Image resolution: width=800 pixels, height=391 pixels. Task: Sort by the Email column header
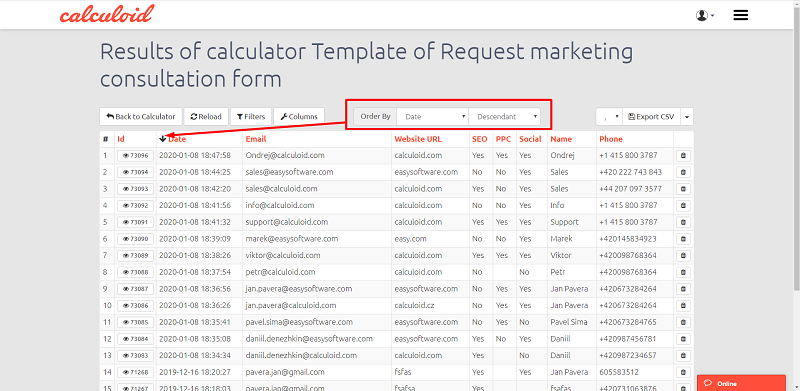pyautogui.click(x=256, y=139)
